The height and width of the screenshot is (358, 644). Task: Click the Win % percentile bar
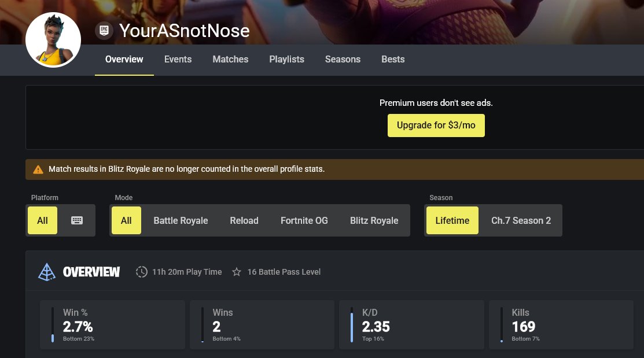(53, 325)
